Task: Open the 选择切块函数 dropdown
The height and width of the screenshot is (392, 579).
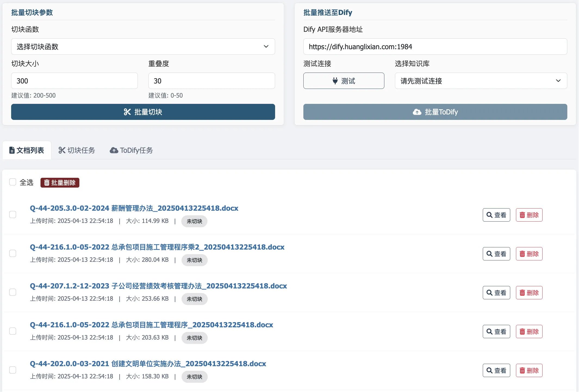Action: pyautogui.click(x=143, y=46)
